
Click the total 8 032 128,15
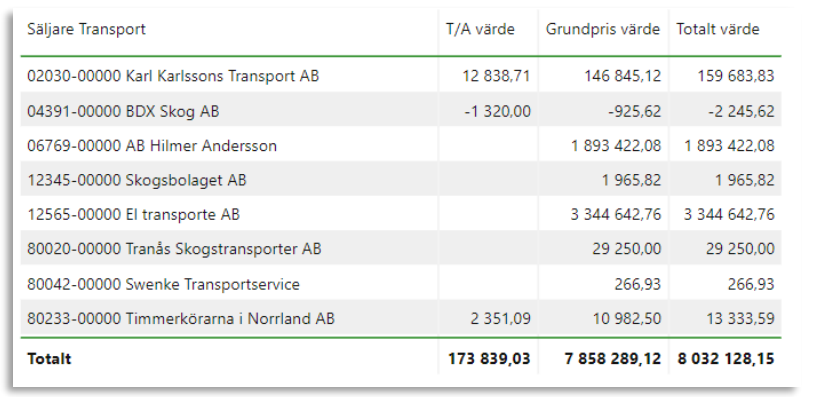coord(726,359)
